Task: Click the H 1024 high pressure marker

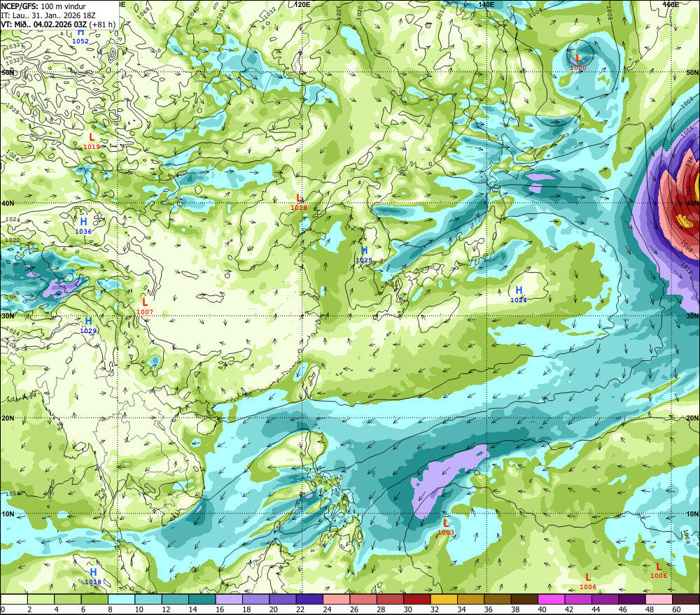Action: pyautogui.click(x=519, y=295)
